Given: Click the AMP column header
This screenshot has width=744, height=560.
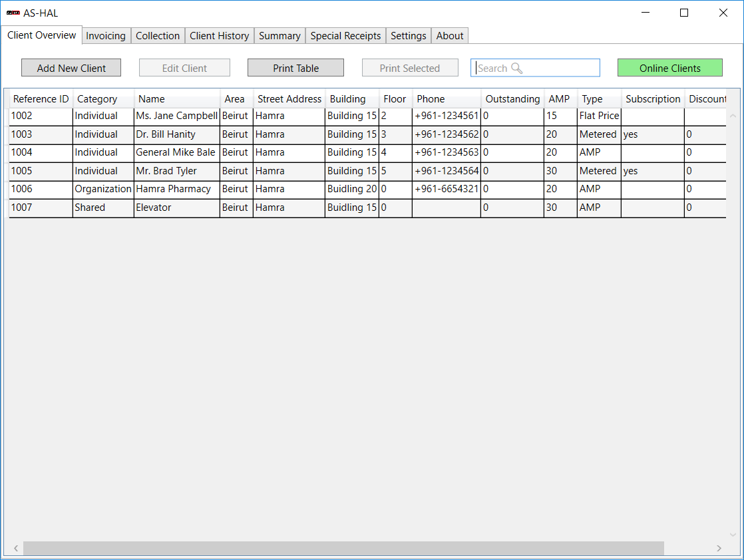Looking at the screenshot, I should click(560, 99).
